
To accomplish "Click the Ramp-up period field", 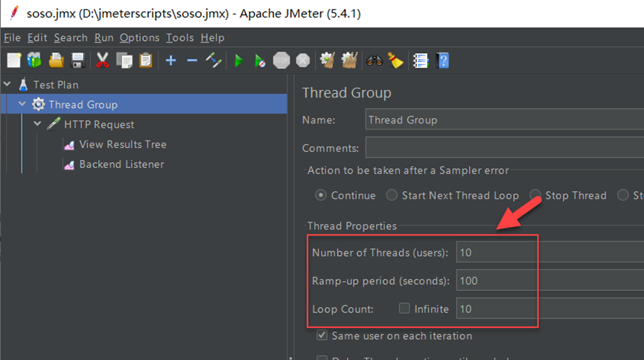I will (550, 280).
